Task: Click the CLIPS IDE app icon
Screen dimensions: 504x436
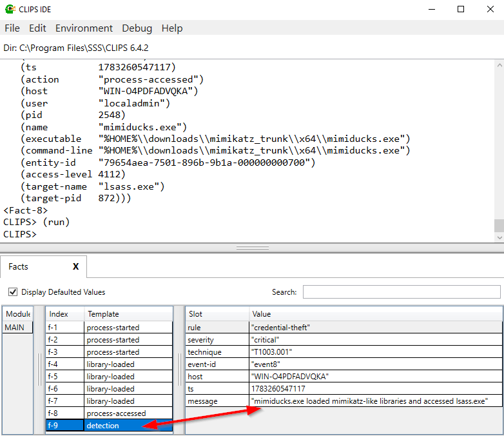Action: 10,9
